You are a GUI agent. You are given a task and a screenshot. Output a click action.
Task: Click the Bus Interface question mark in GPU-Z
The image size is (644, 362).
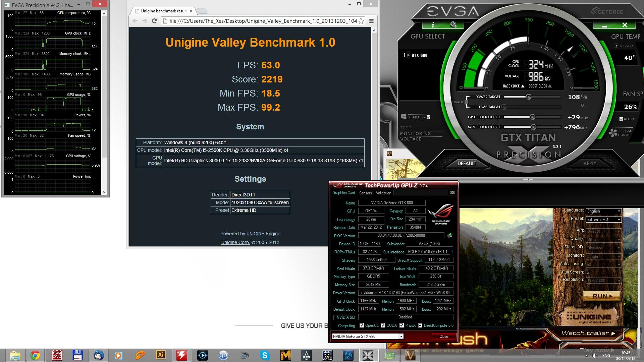click(452, 252)
